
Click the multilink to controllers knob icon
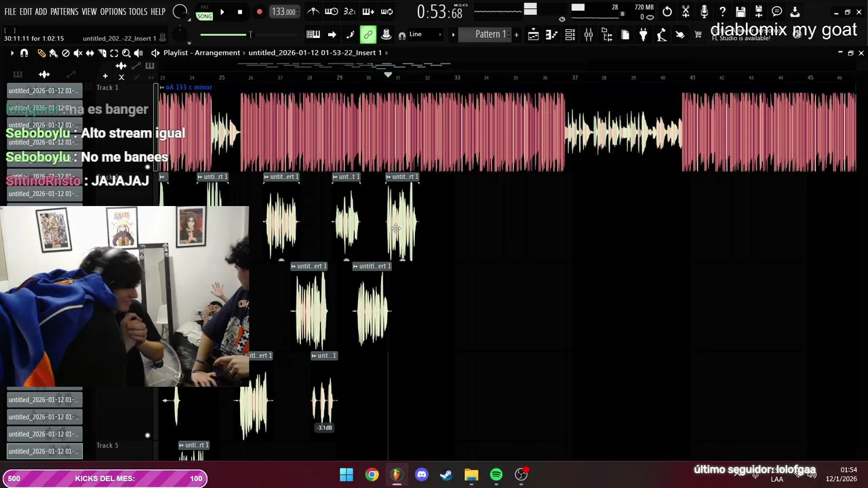click(386, 35)
